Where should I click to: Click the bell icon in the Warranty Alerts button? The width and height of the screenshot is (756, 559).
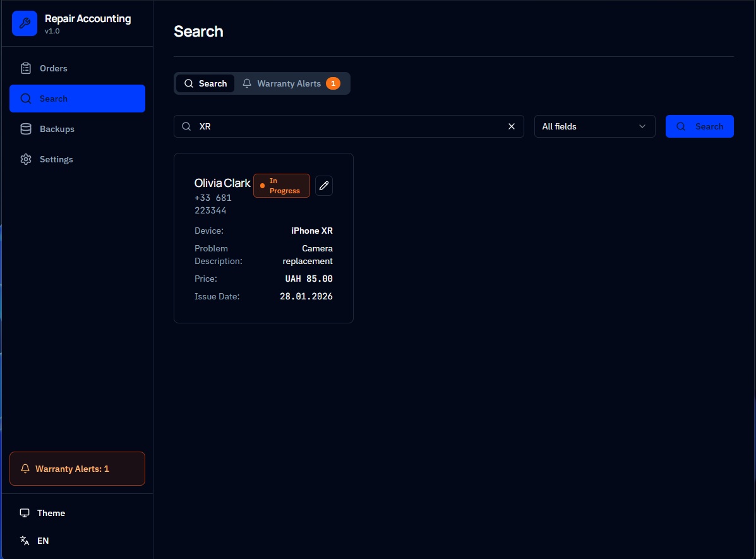point(25,469)
